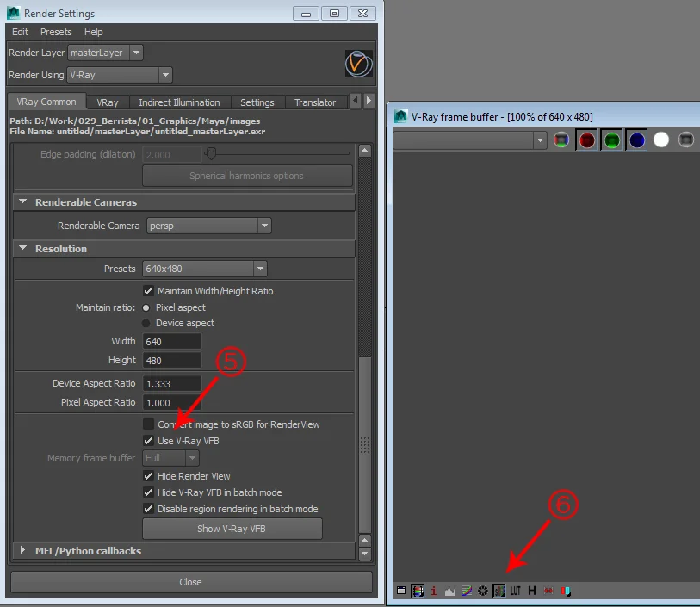This screenshot has width=700, height=607.
Task: Click the monochromatic mode gray sphere icon
Action: (686, 140)
